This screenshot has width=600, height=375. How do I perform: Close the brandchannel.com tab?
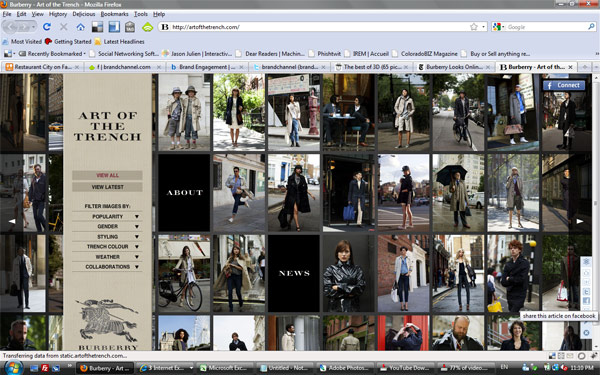(159, 67)
